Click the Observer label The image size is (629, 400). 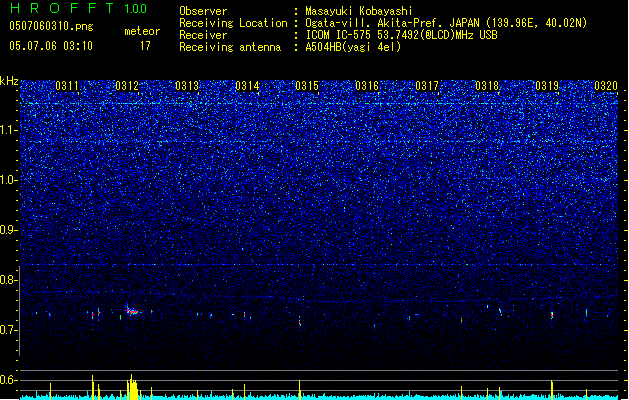203,11
